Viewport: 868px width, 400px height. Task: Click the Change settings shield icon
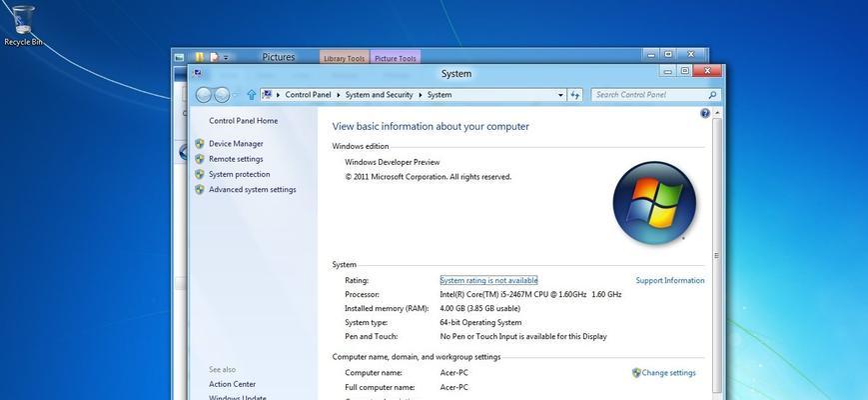(x=636, y=373)
